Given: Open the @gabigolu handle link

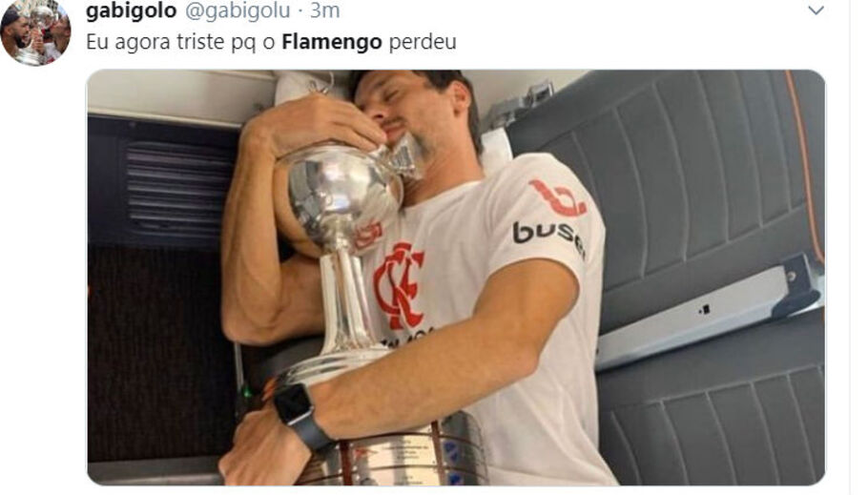Looking at the screenshot, I should click(237, 10).
